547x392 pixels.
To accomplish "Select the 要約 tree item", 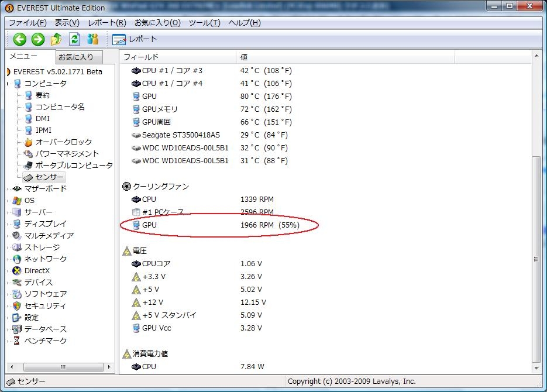I will pyautogui.click(x=42, y=95).
